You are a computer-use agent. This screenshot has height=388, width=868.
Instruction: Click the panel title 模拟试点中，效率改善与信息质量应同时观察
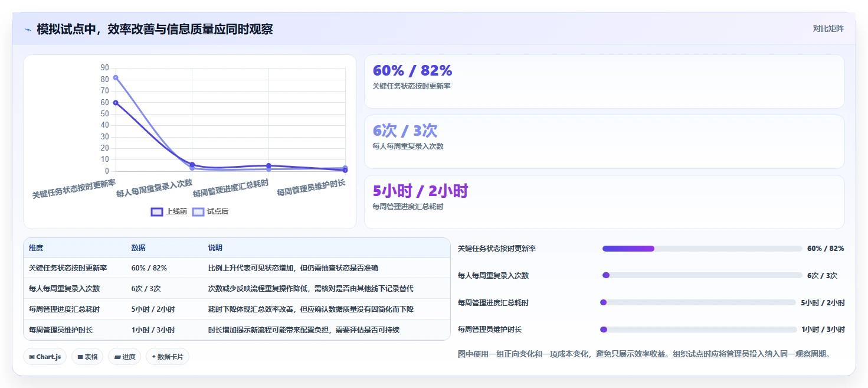155,29
